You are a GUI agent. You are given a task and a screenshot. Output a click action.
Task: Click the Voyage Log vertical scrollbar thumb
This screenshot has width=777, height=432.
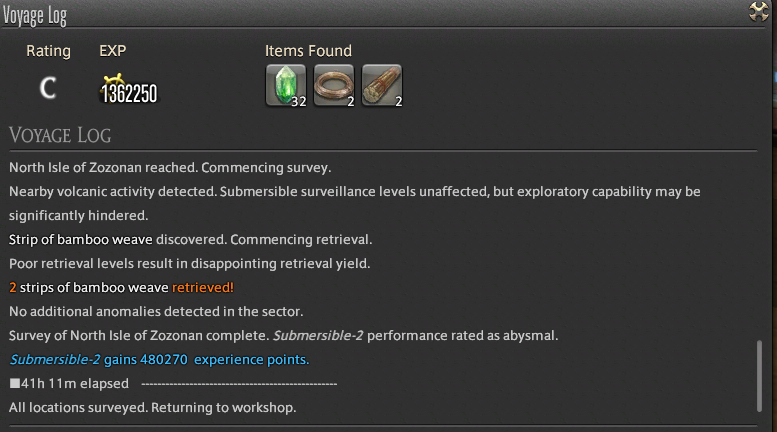pos(759,376)
